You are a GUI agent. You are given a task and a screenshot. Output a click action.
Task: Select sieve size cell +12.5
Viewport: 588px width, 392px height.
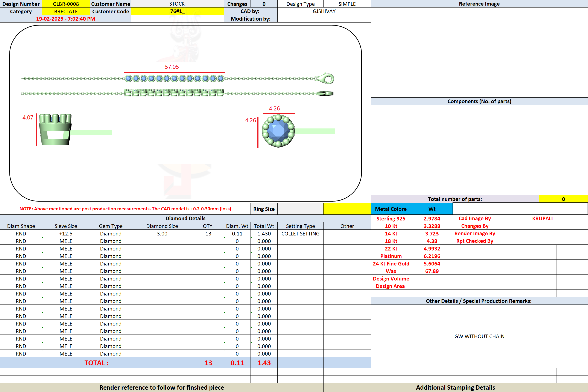tap(66, 234)
